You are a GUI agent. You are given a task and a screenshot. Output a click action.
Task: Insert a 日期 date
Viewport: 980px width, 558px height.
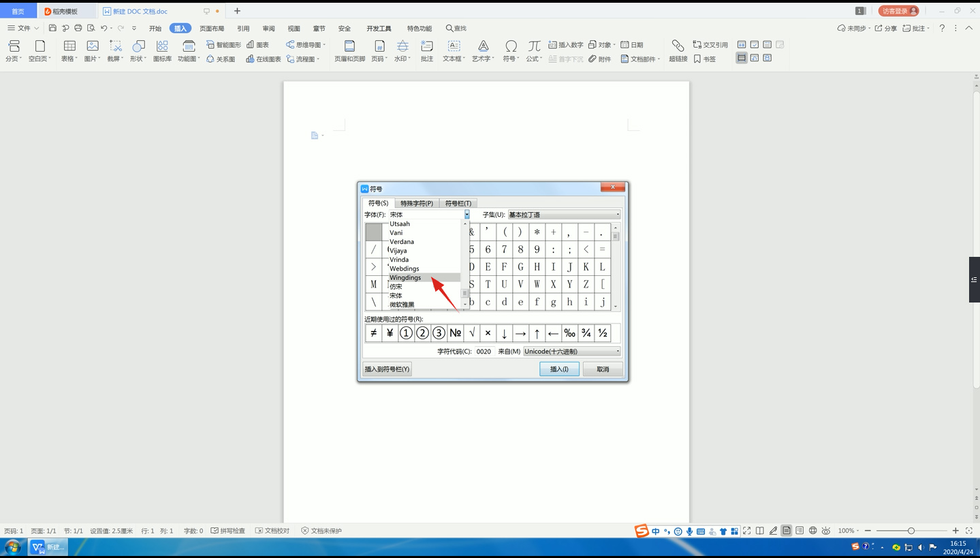[631, 44]
